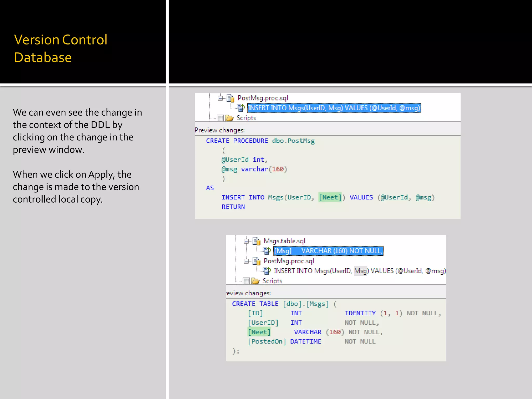
Task: Click the [ID] column definition
Action: click(x=344, y=313)
